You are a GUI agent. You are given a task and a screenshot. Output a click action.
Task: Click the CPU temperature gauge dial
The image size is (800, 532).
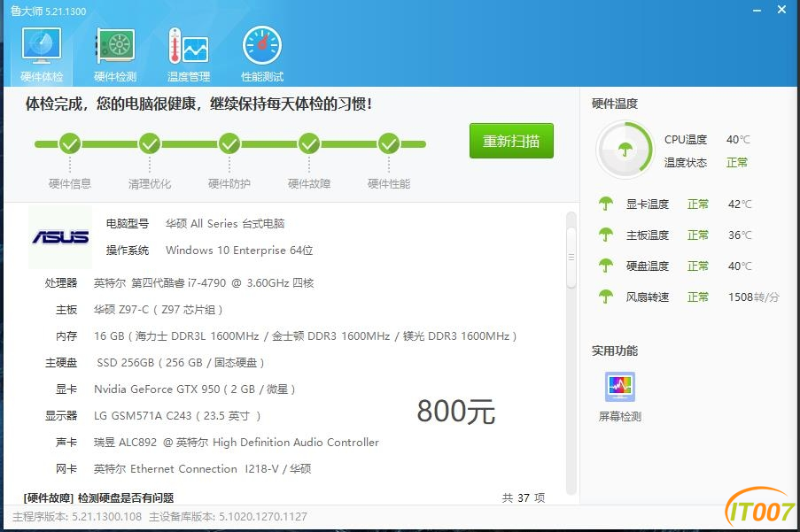coord(625,150)
